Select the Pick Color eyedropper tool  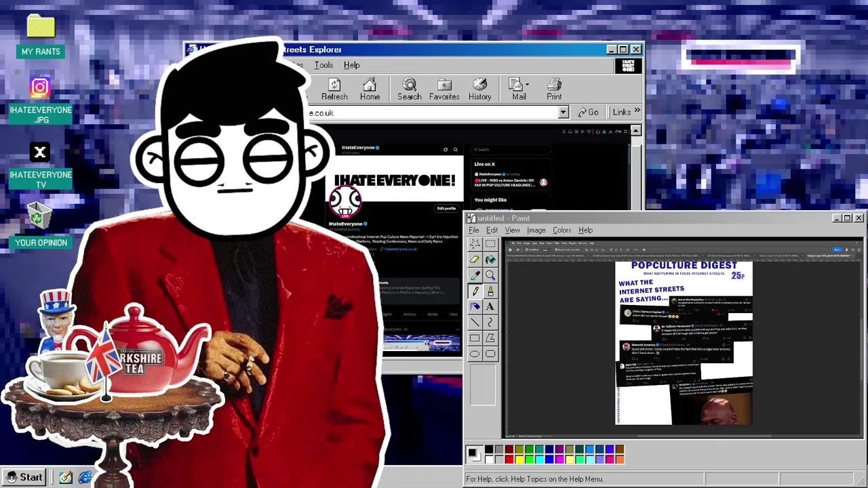pos(475,275)
